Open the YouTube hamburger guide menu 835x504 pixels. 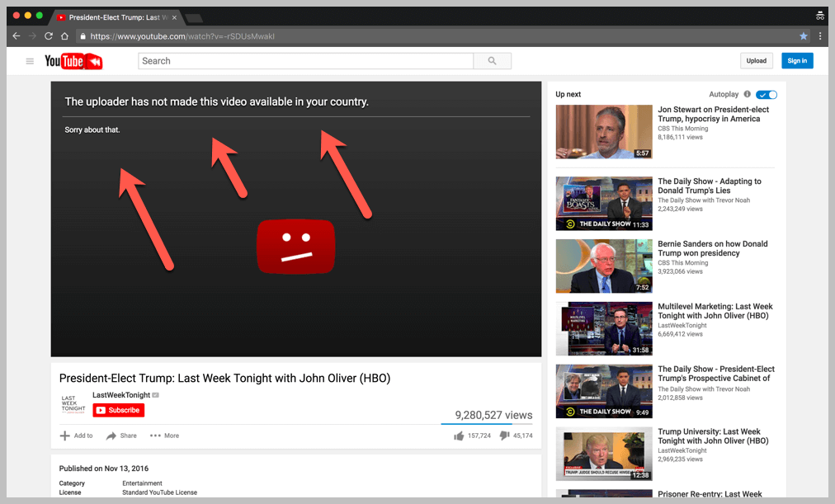click(30, 61)
